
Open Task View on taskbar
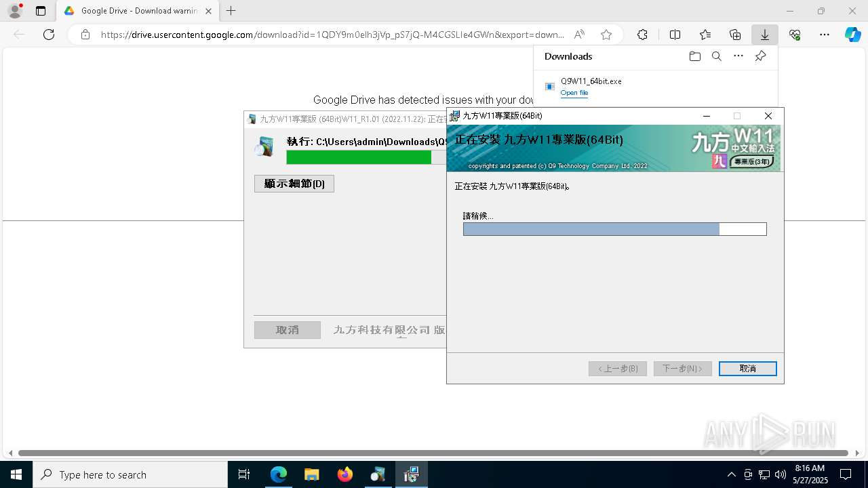click(244, 474)
